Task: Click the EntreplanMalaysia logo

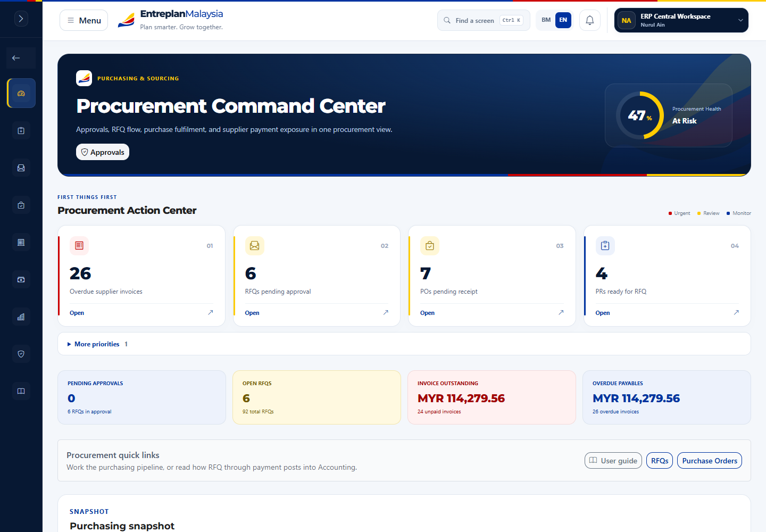Action: (x=170, y=20)
